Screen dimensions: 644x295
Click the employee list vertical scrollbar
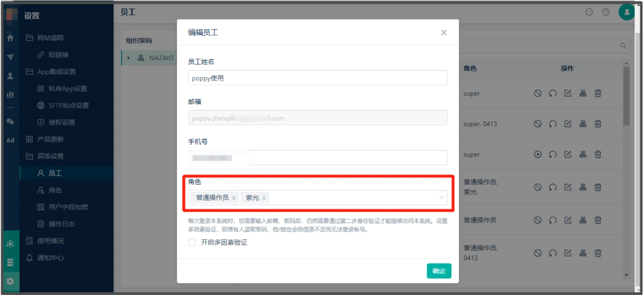[627, 96]
